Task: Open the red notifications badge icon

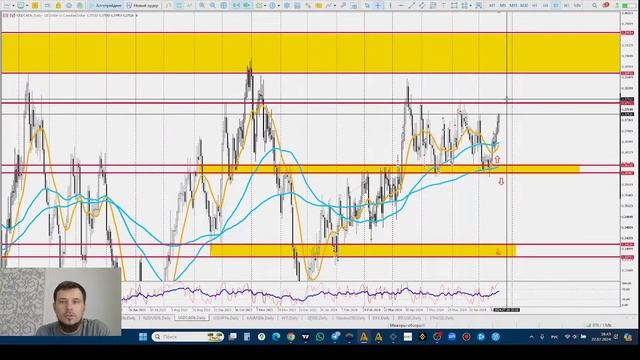Action: tap(606, 5)
